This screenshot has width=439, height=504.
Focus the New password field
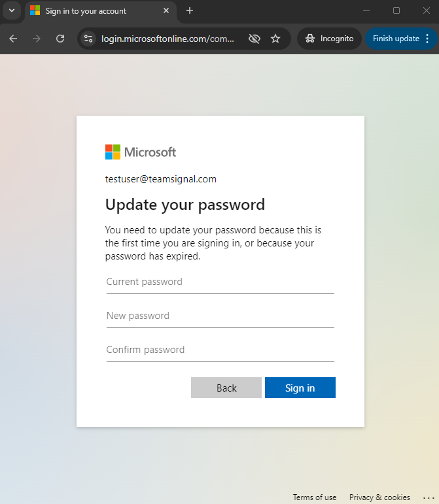click(220, 316)
